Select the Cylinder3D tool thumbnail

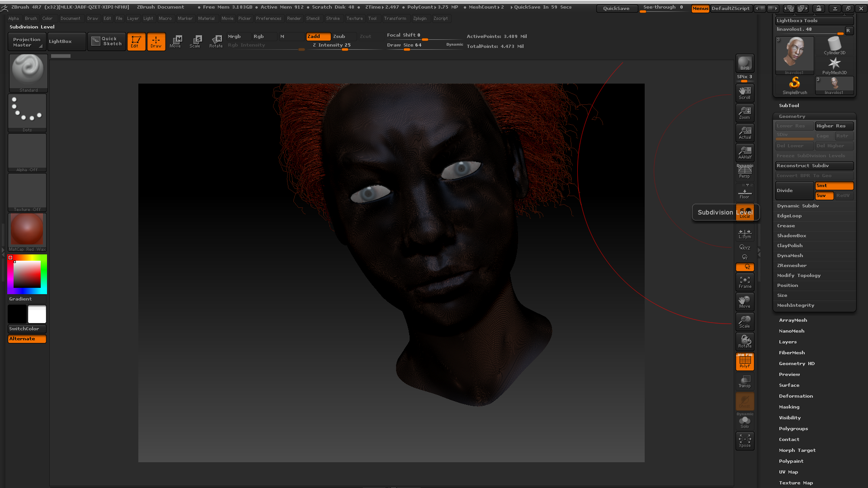(x=834, y=46)
